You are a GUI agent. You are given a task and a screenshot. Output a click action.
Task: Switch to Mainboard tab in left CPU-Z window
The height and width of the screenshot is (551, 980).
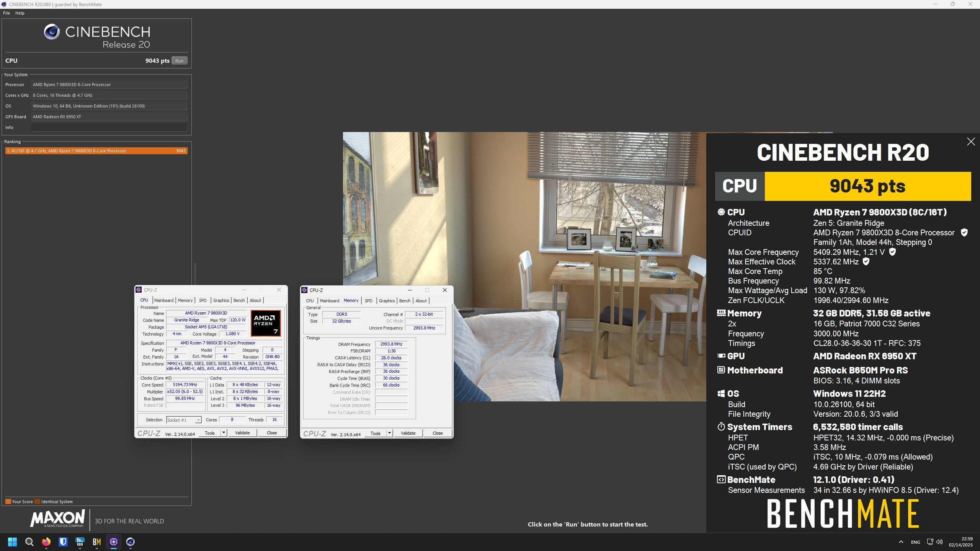click(164, 300)
